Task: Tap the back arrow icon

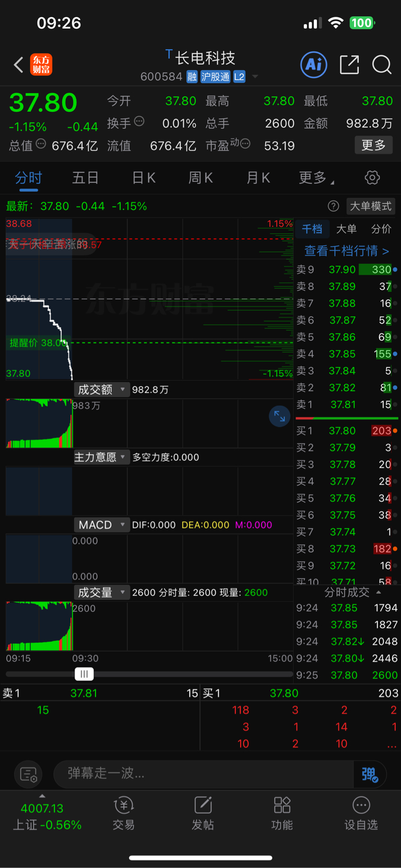Action: coord(19,65)
